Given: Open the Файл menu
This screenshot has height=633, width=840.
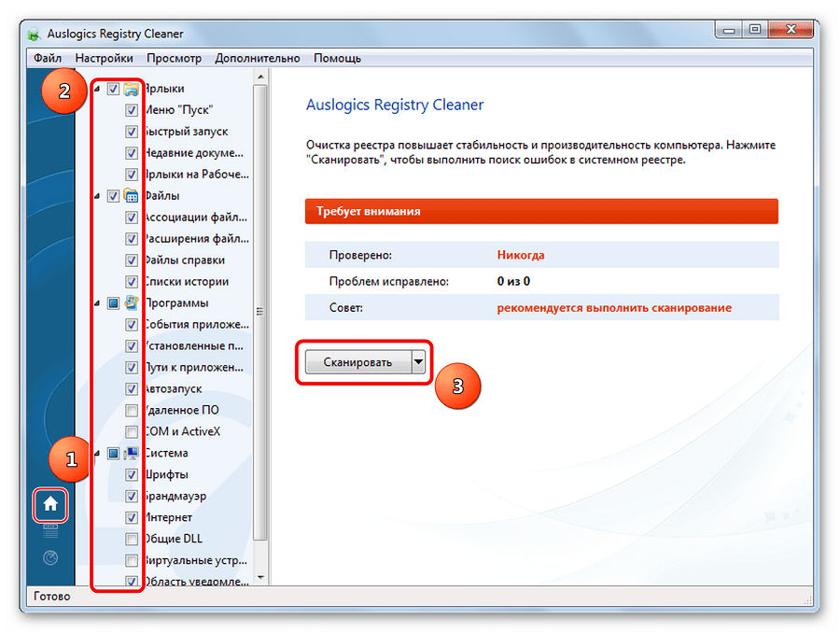Looking at the screenshot, I should point(48,58).
